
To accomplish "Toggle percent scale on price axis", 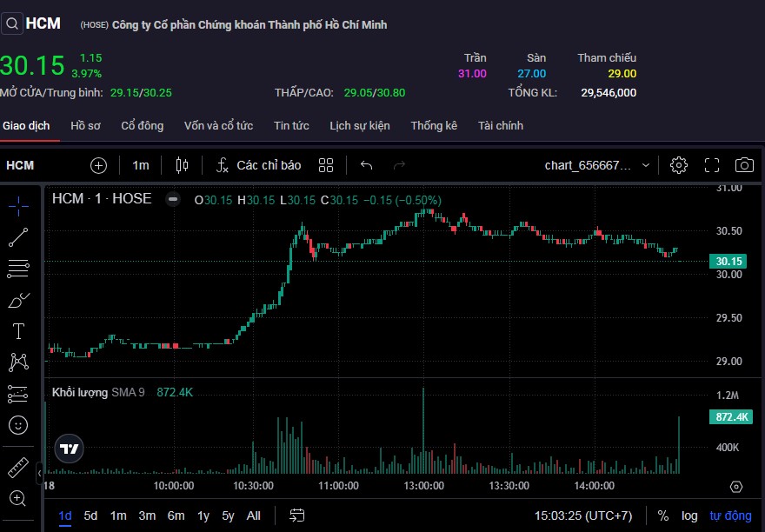I will [663, 515].
